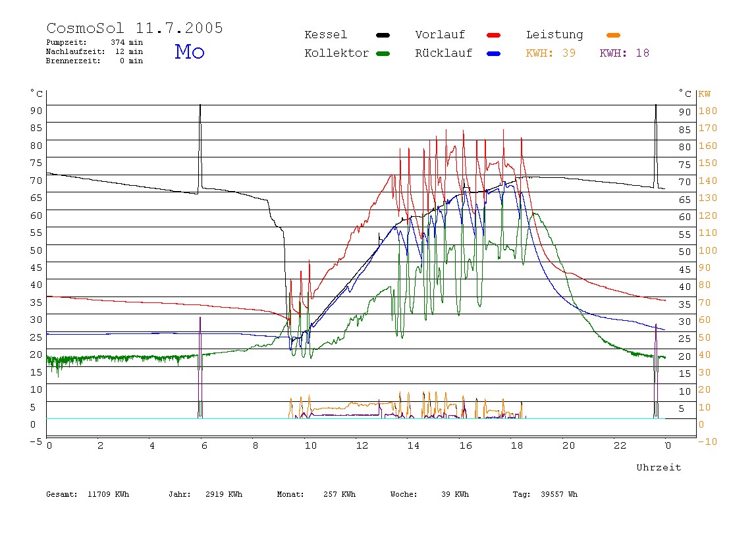Select the 'Monat:' label
This screenshot has height=535, width=756.
pyautogui.click(x=290, y=494)
